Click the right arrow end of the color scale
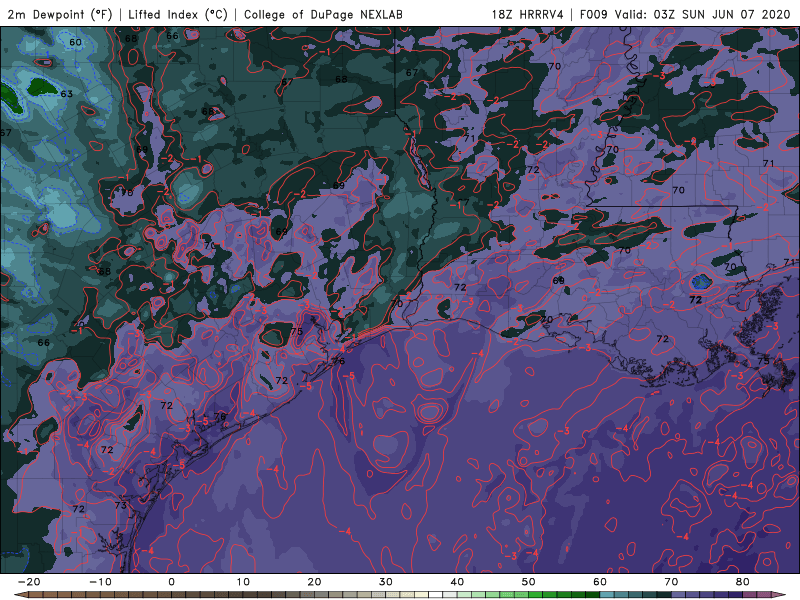The width and height of the screenshot is (800, 600). tap(780, 595)
